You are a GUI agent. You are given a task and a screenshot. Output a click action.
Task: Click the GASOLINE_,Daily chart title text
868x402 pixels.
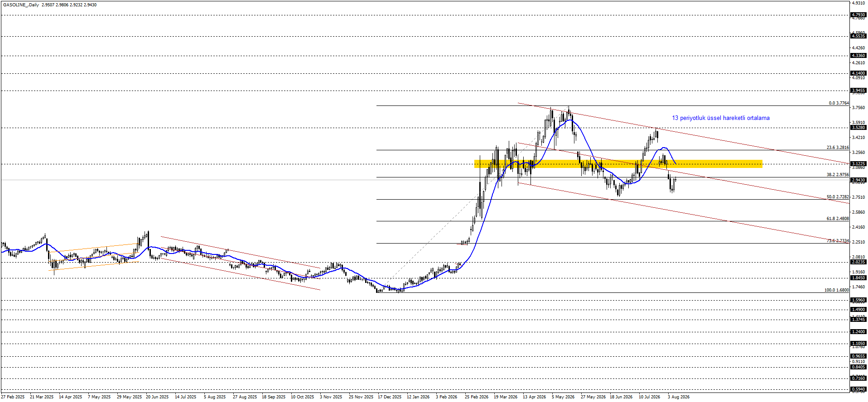click(x=21, y=5)
